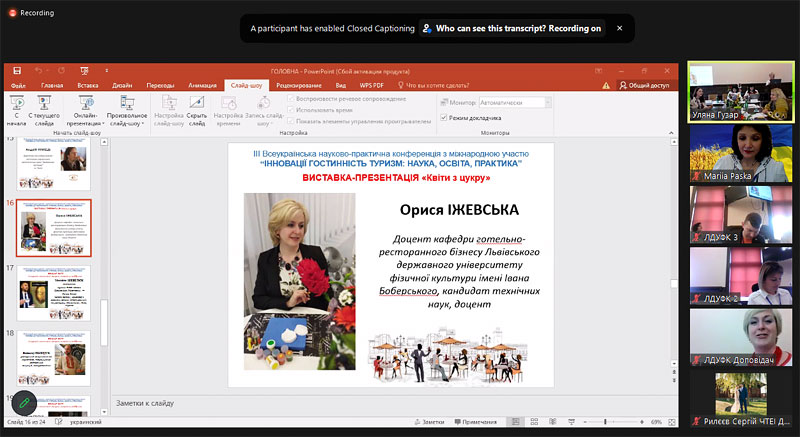The height and width of the screenshot is (437, 800).
Task: Dismiss the closed captioning notification with X
Action: coord(619,29)
